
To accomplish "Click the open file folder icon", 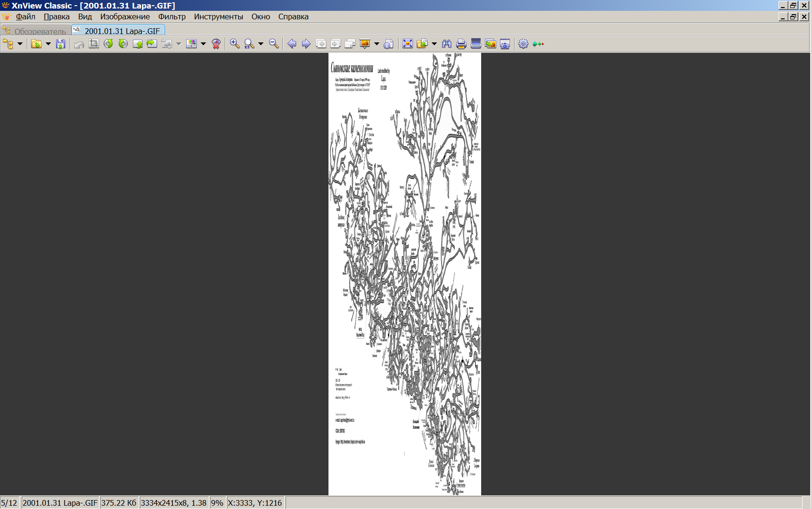I will click(36, 44).
